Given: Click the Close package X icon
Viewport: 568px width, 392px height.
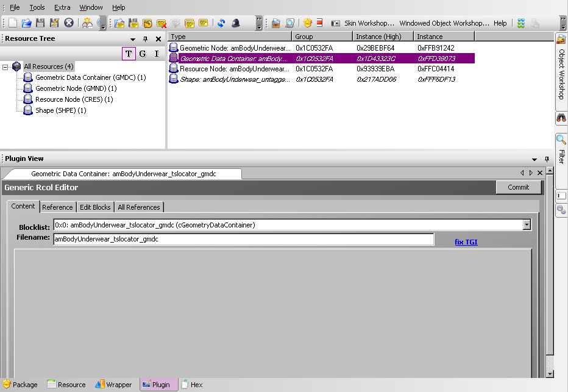Looking at the screenshot, I should 69,23.
